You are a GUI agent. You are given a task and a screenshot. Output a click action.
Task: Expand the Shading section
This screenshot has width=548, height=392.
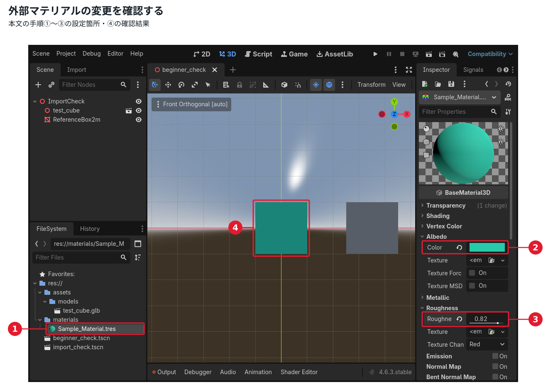[x=438, y=216]
